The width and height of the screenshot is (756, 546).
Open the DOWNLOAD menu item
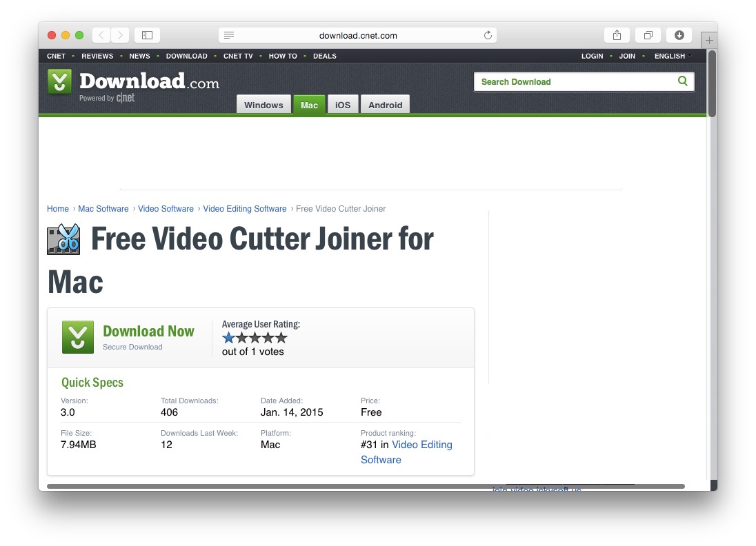pyautogui.click(x=187, y=56)
